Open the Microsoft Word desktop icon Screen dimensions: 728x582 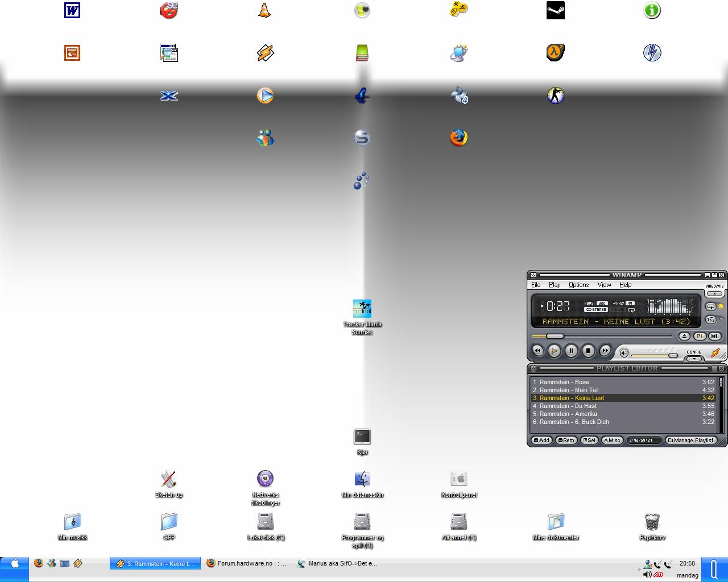pyautogui.click(x=72, y=10)
